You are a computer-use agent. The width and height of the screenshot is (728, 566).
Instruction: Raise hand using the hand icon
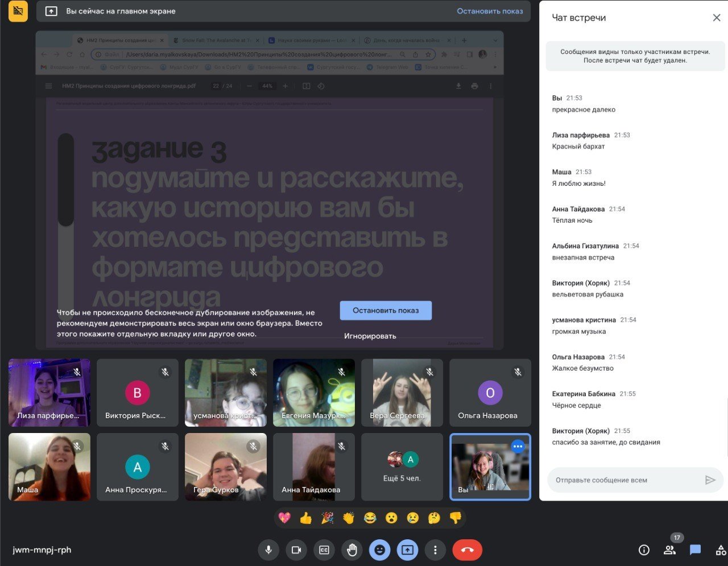[x=352, y=550]
